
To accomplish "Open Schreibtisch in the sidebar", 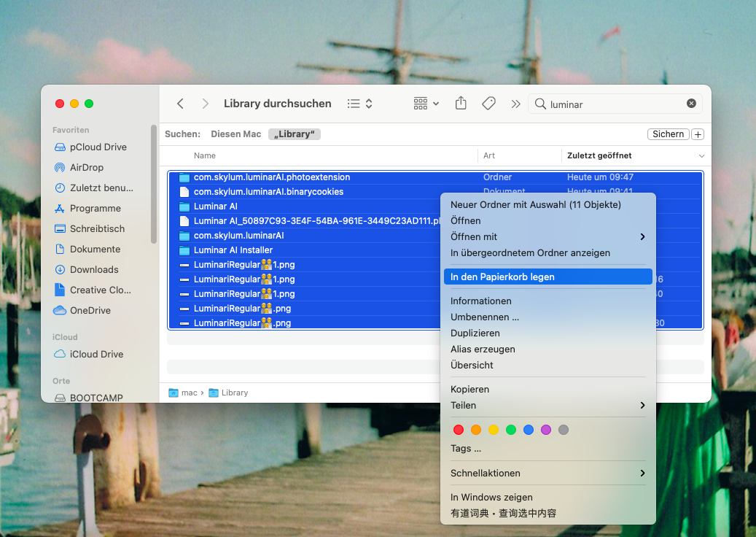I will 97,228.
